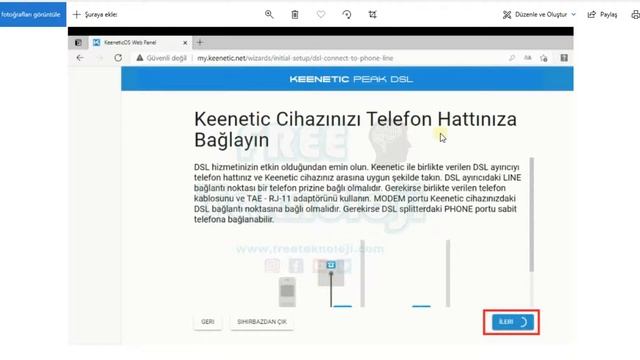
Task: Click the Paylaş share button
Action: 602,15
